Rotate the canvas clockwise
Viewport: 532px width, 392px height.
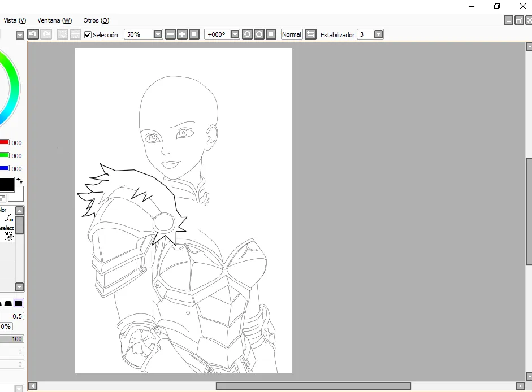[x=259, y=34]
